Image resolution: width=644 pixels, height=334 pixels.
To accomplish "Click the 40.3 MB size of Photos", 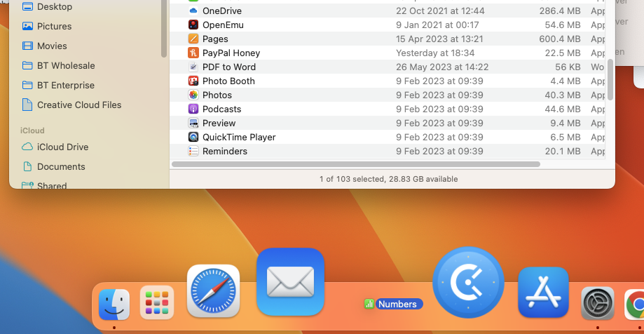I will pos(563,95).
